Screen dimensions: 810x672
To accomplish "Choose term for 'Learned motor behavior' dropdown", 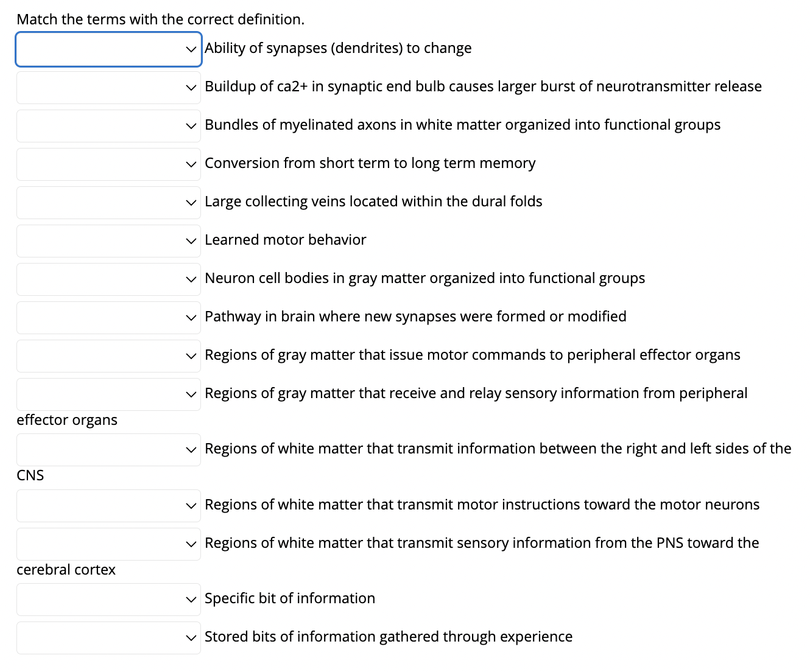I will (108, 241).
